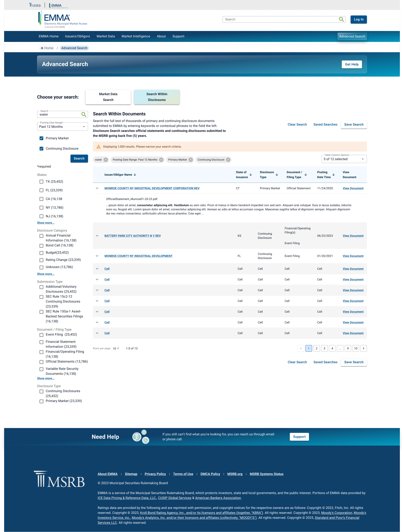404x532 pixels.
Task: Expand the Battery Park City Authority row
Action: coord(97,236)
